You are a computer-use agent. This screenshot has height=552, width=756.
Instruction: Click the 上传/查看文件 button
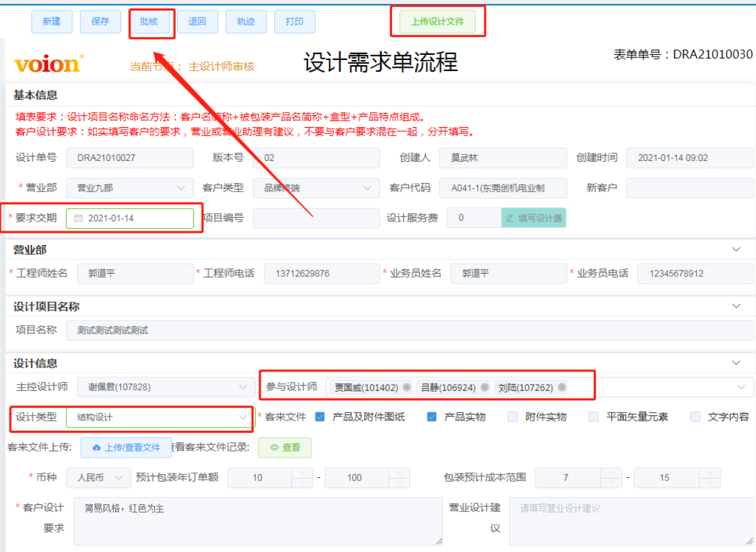pos(126,447)
